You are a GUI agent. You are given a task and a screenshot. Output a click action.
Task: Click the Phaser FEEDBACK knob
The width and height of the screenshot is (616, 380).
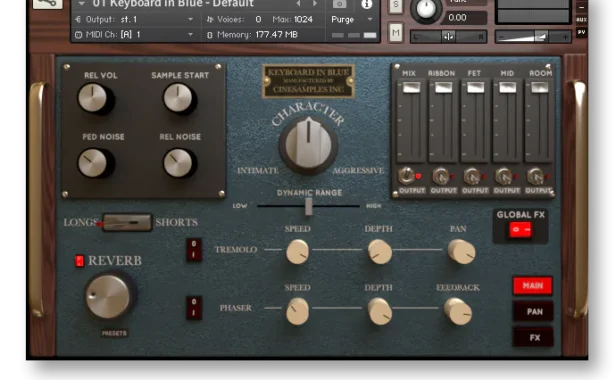tap(458, 311)
